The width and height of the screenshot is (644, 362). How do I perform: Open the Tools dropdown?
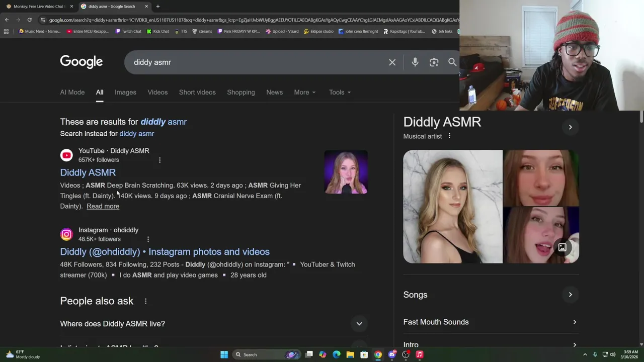(340, 92)
